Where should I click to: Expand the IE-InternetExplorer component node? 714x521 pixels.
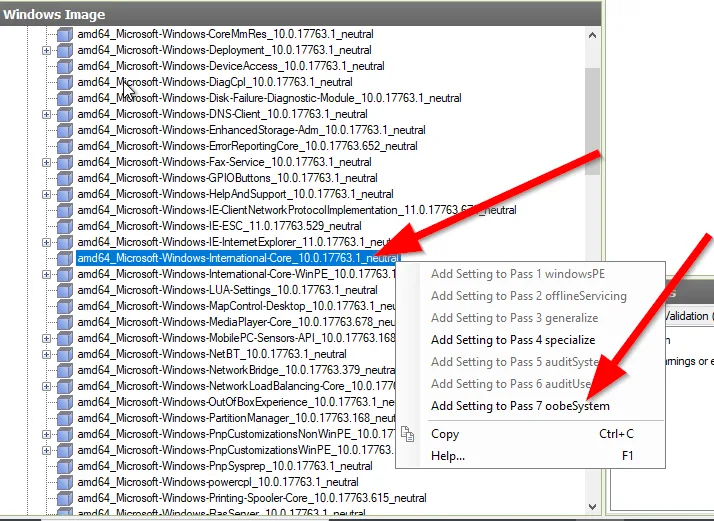[46, 242]
